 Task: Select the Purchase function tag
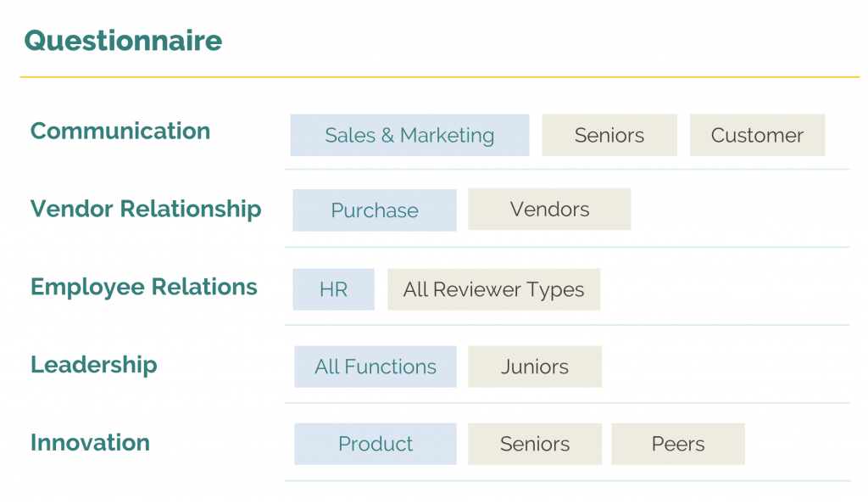pos(375,210)
